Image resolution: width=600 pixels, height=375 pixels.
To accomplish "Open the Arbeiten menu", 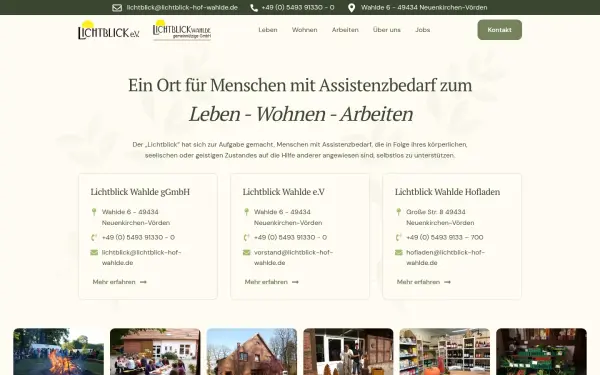I will pos(345,30).
